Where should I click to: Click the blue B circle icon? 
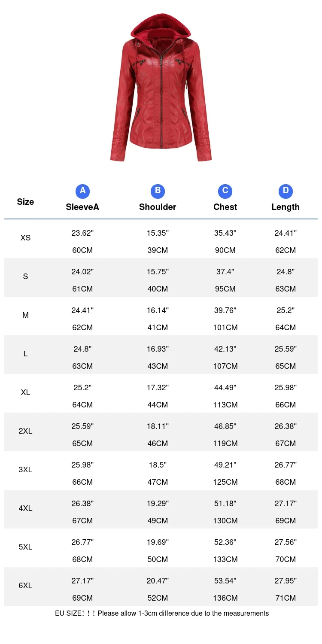coord(158,191)
